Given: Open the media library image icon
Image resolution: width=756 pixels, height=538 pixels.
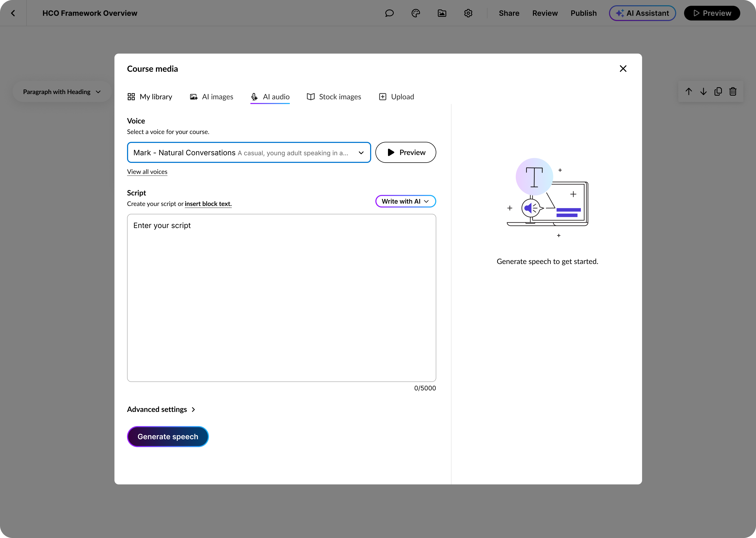Looking at the screenshot, I should pyautogui.click(x=442, y=13).
